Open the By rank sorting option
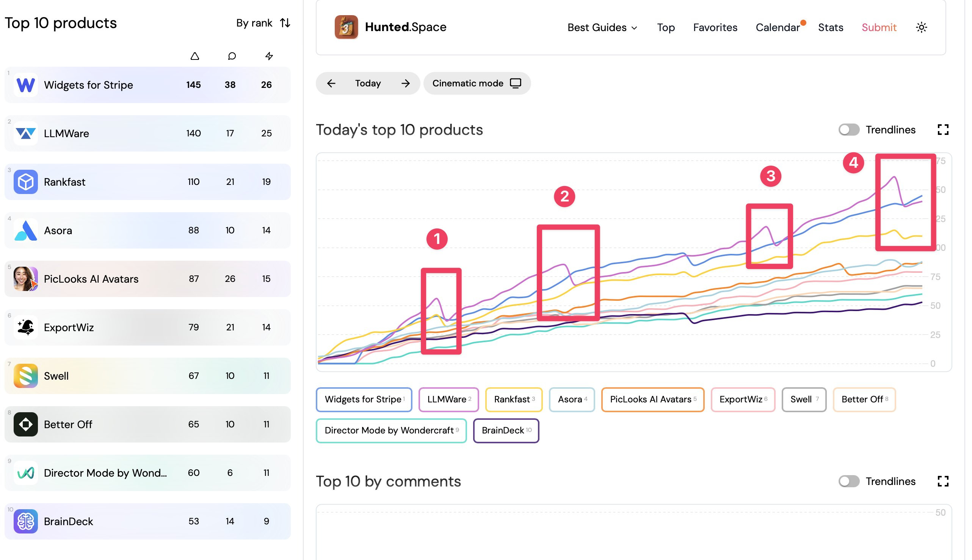This screenshot has width=972, height=560. pos(263,23)
